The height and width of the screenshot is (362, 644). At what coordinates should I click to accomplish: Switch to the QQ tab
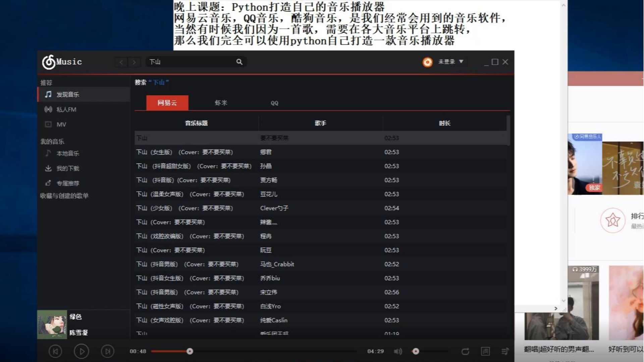(x=274, y=103)
